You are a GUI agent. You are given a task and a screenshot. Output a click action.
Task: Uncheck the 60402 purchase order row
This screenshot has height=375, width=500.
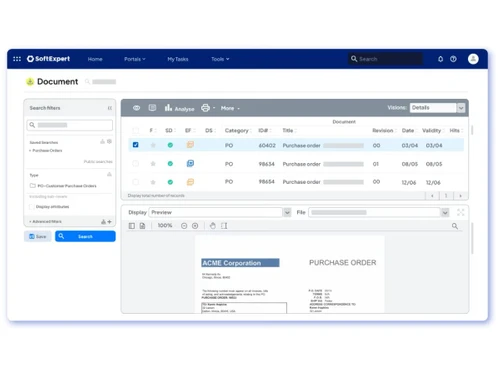[136, 145]
